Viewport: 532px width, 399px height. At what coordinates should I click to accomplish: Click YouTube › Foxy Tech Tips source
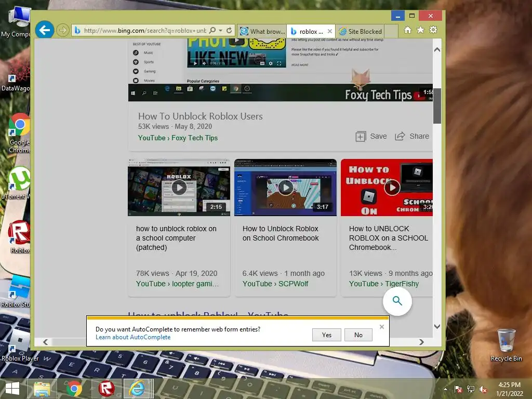pos(178,138)
